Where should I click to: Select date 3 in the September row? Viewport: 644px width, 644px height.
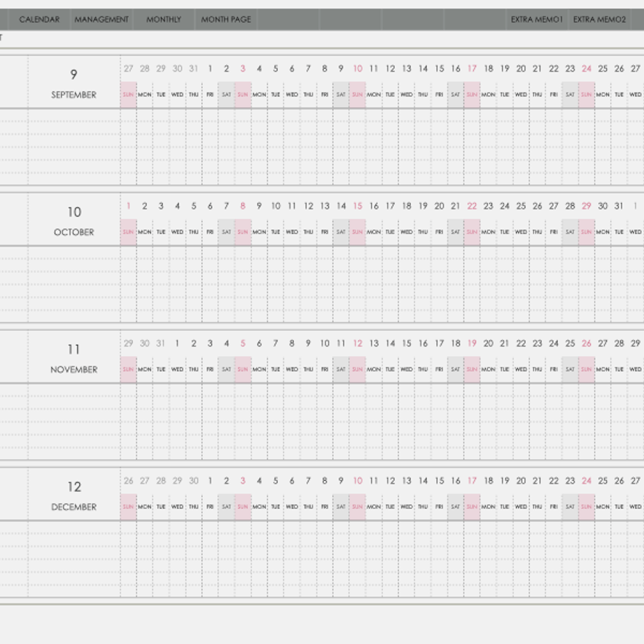(x=243, y=69)
